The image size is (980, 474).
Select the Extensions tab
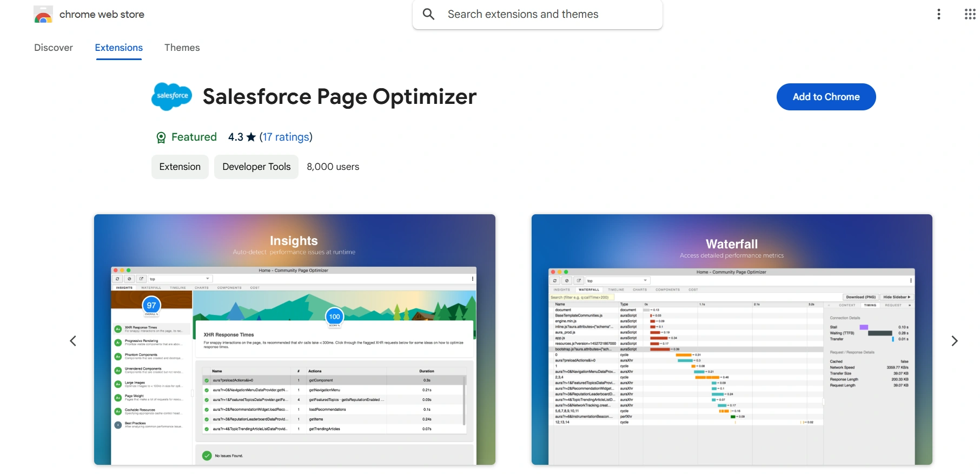pyautogui.click(x=119, y=48)
